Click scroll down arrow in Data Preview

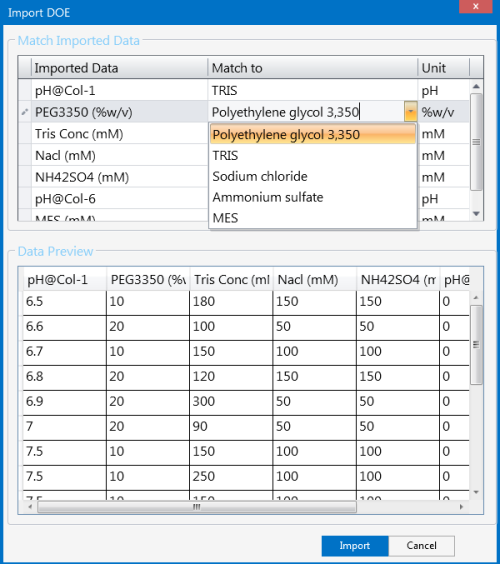click(x=476, y=492)
